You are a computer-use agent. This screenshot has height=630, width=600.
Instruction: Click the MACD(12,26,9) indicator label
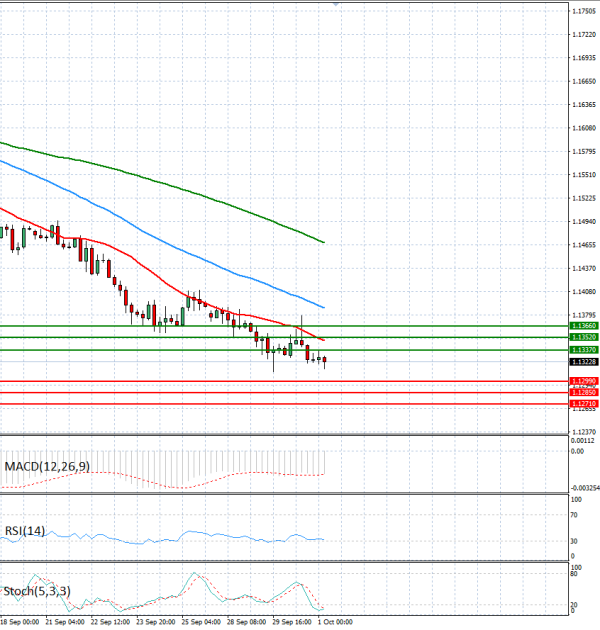(x=47, y=466)
